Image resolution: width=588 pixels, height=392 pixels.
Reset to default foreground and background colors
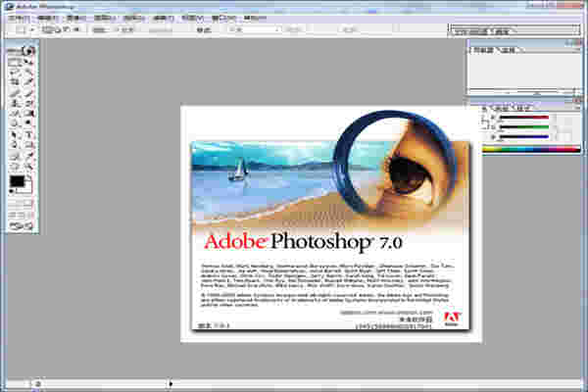click(12, 191)
